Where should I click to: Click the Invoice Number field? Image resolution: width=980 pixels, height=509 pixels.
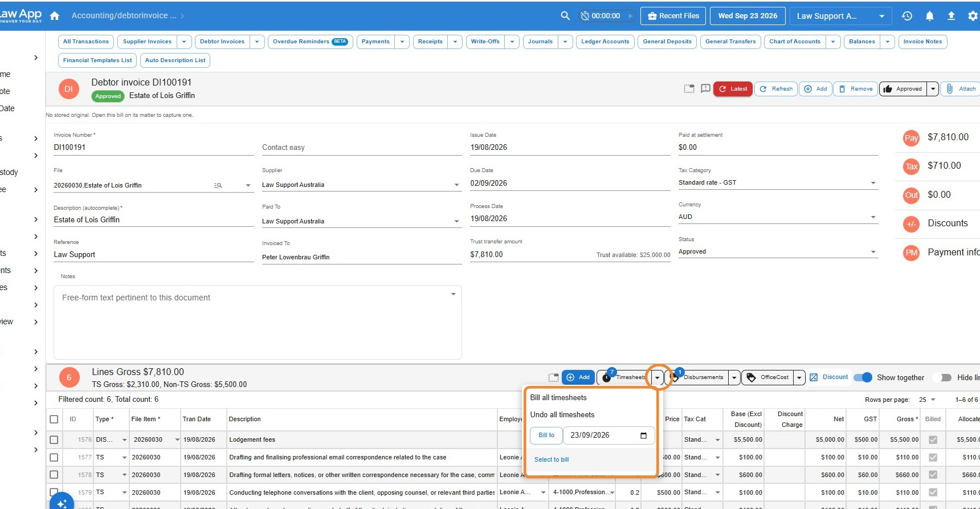coord(154,148)
